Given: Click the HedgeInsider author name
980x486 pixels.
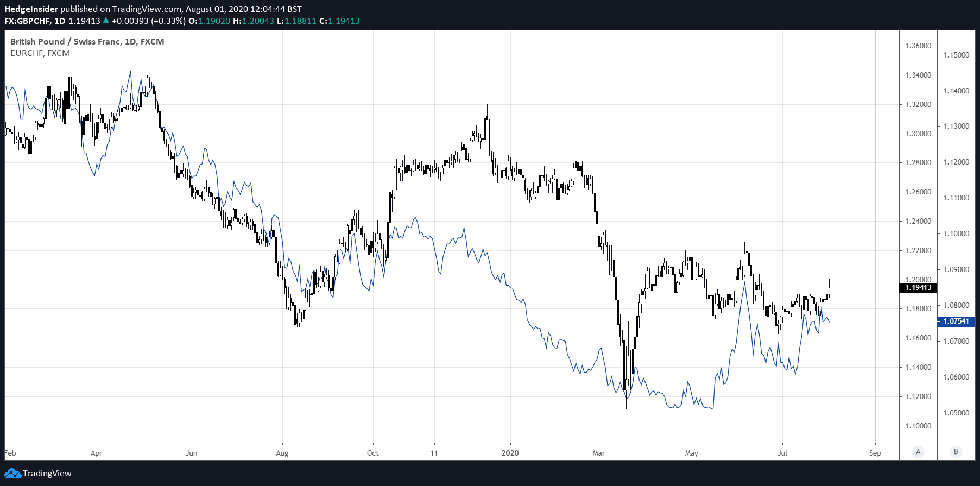Looking at the screenshot, I should click(31, 9).
